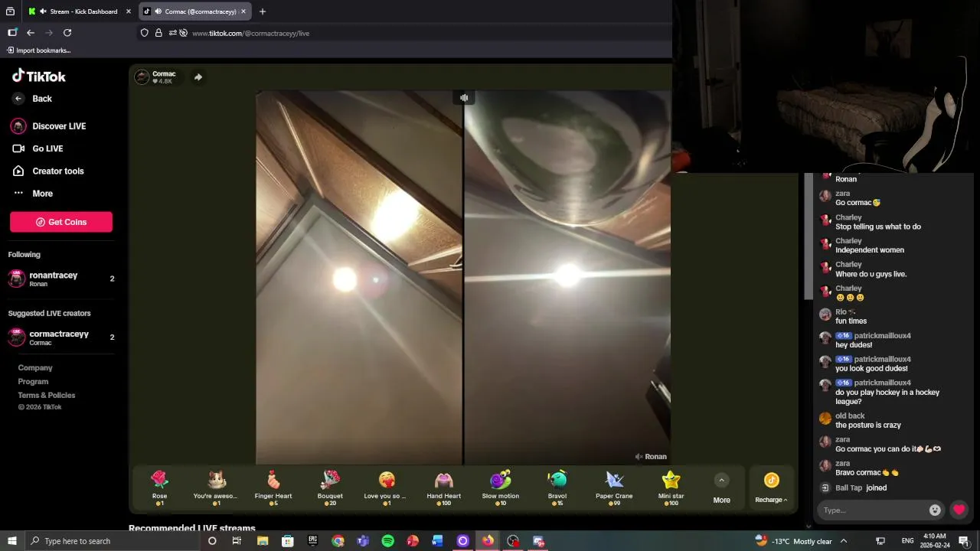Viewport: 980px width, 551px height.
Task: Switch to Stream - Kick Dashboard tab
Action: point(79,11)
